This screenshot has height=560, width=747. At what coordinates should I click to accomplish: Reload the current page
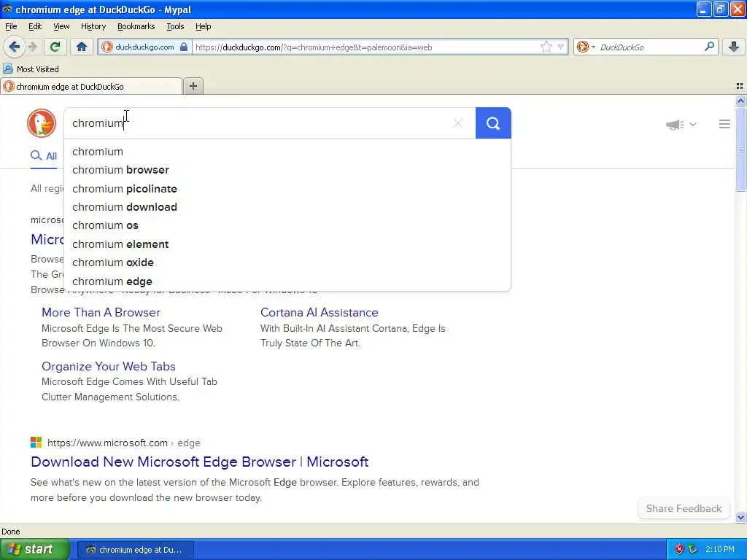tap(55, 47)
